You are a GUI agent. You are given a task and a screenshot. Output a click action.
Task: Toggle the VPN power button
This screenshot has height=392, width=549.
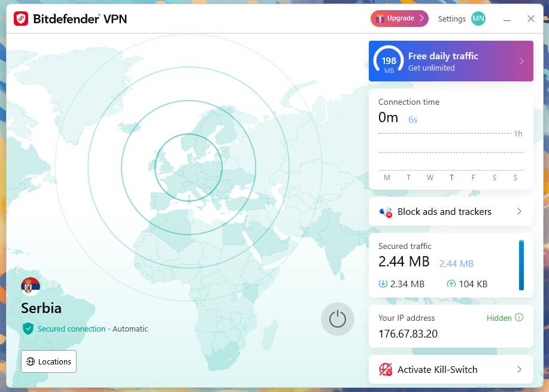click(338, 319)
